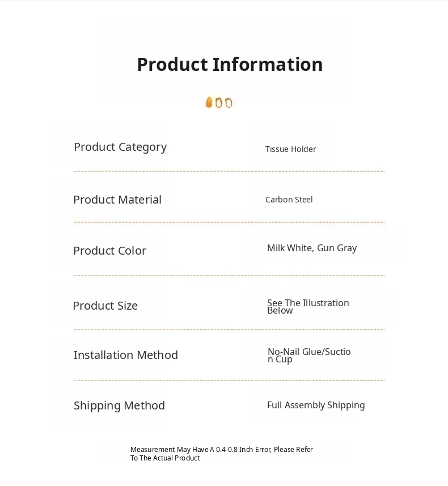
Task: Select the Product Color label
Action: [109, 251]
